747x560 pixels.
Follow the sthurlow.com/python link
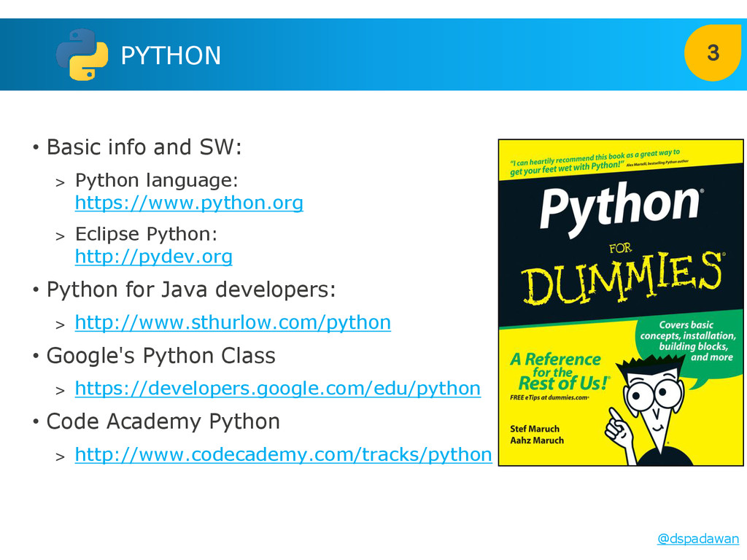click(x=233, y=322)
